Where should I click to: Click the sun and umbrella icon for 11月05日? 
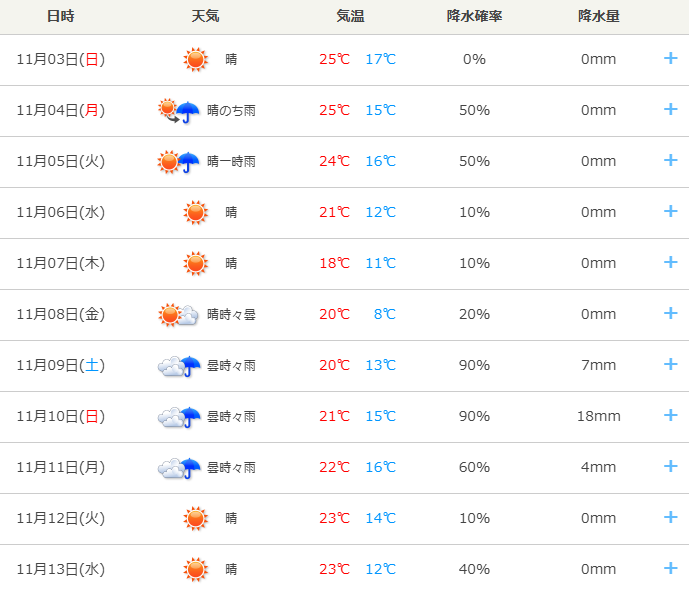click(179, 162)
